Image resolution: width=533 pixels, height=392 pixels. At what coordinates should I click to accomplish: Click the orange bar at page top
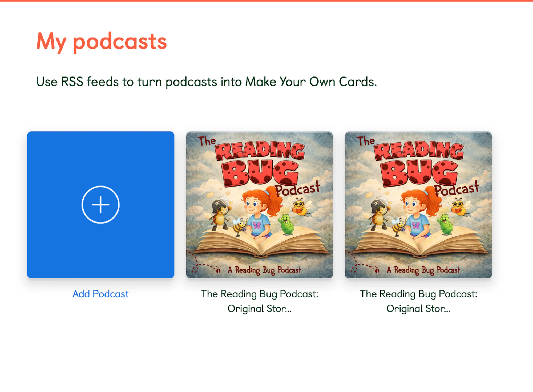[x=266, y=1]
